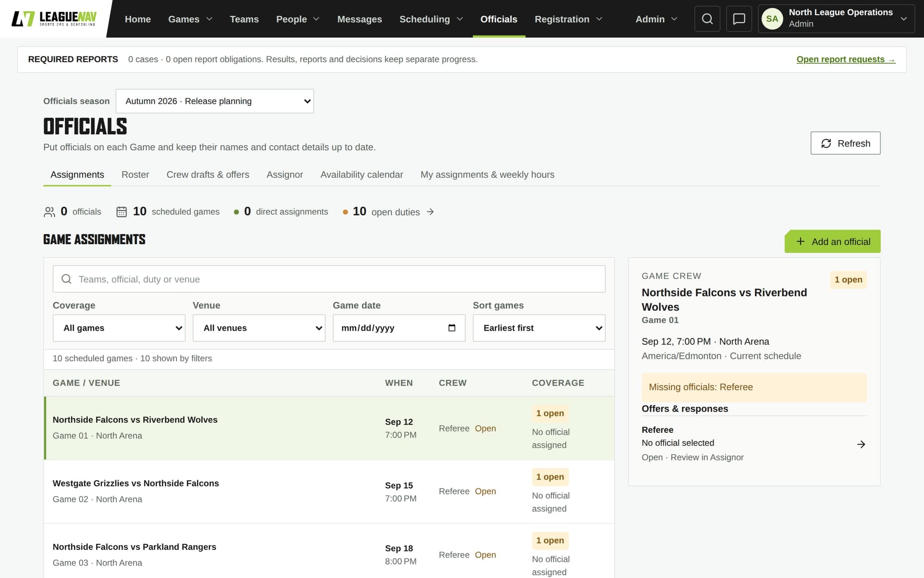Open the All venues dropdown

point(259,328)
